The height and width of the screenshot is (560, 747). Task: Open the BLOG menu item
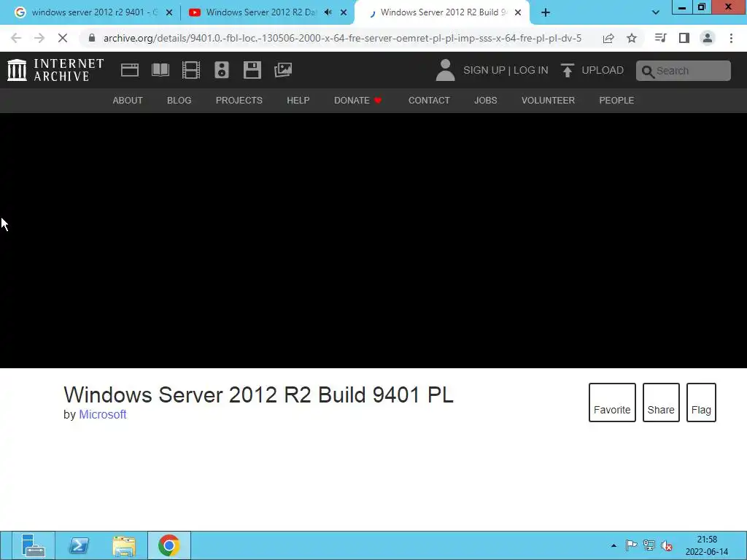pyautogui.click(x=179, y=101)
